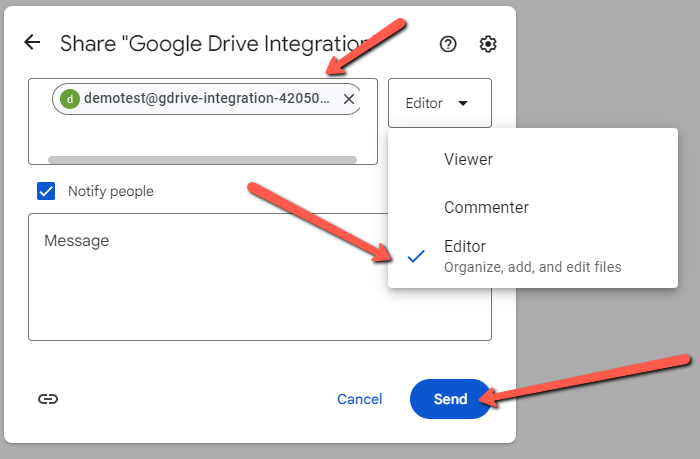Image resolution: width=700 pixels, height=459 pixels.
Task: Open sharing settings gear icon
Action: click(x=488, y=44)
